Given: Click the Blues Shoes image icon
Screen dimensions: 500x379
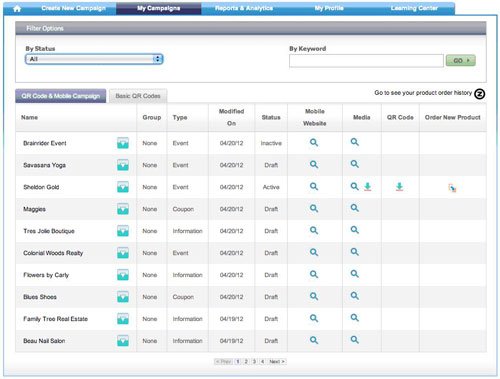Looking at the screenshot, I should (123, 297).
